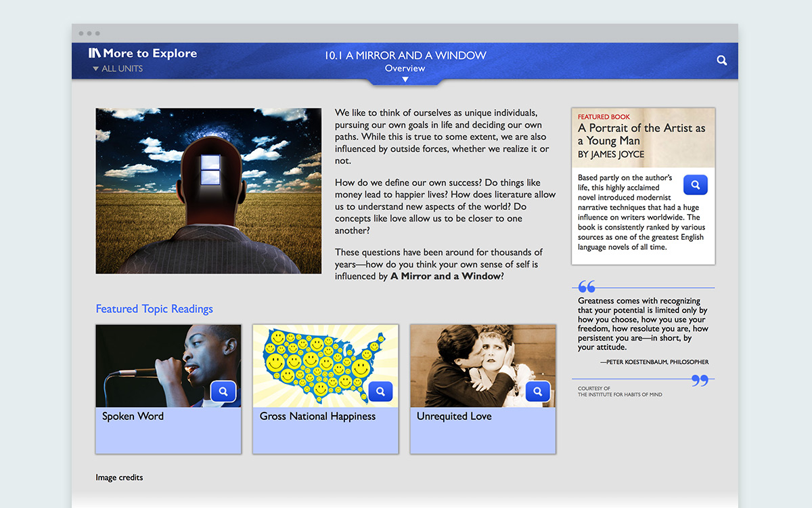
Task: Open the Overview section dropdown arrow
Action: pyautogui.click(x=405, y=79)
